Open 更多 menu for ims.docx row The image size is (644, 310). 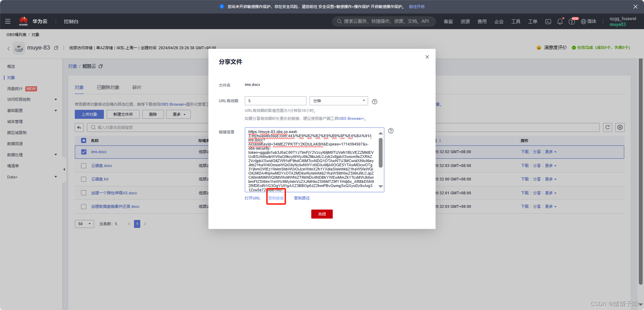(551, 152)
